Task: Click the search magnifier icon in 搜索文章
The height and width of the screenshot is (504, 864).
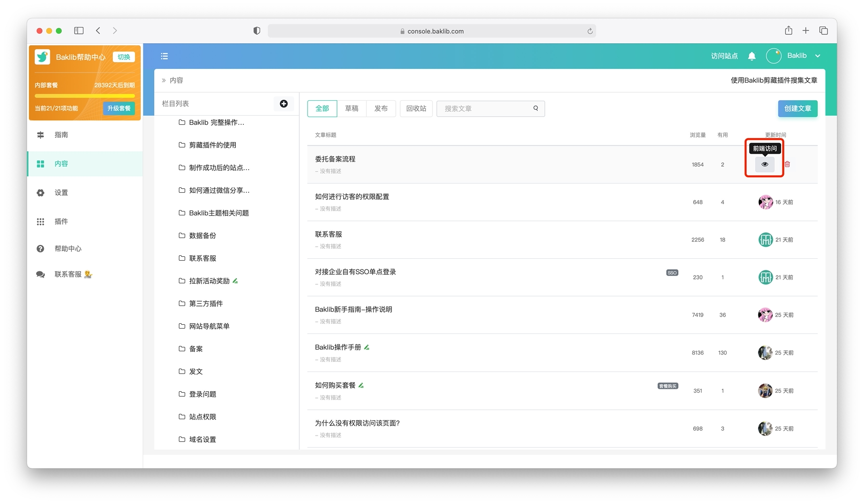Action: (536, 108)
